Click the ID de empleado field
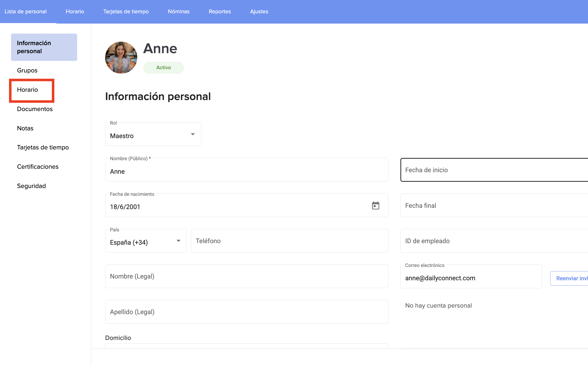 click(493, 241)
